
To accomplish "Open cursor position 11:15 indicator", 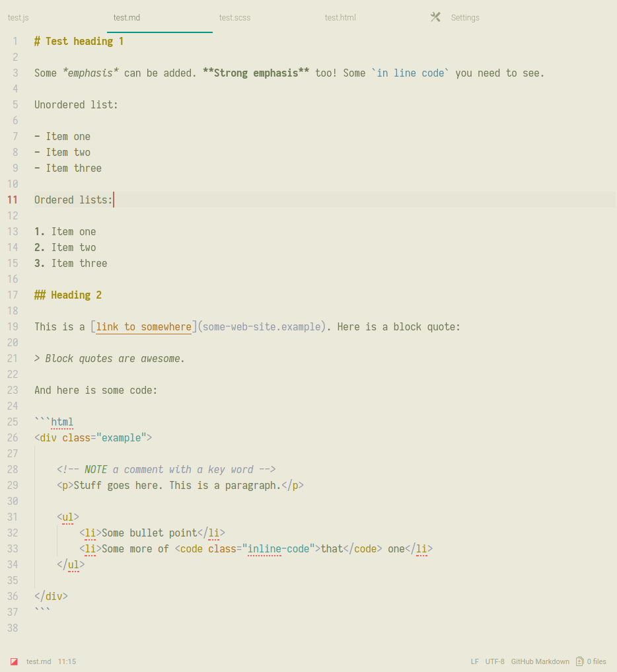I will (x=67, y=661).
